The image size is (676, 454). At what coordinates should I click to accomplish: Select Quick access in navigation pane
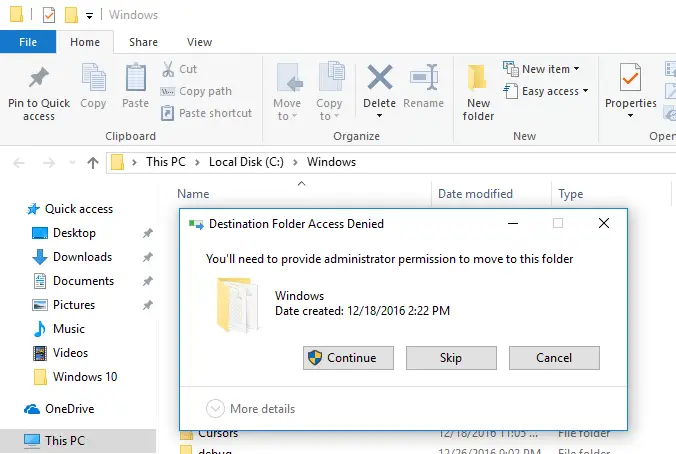[78, 209]
